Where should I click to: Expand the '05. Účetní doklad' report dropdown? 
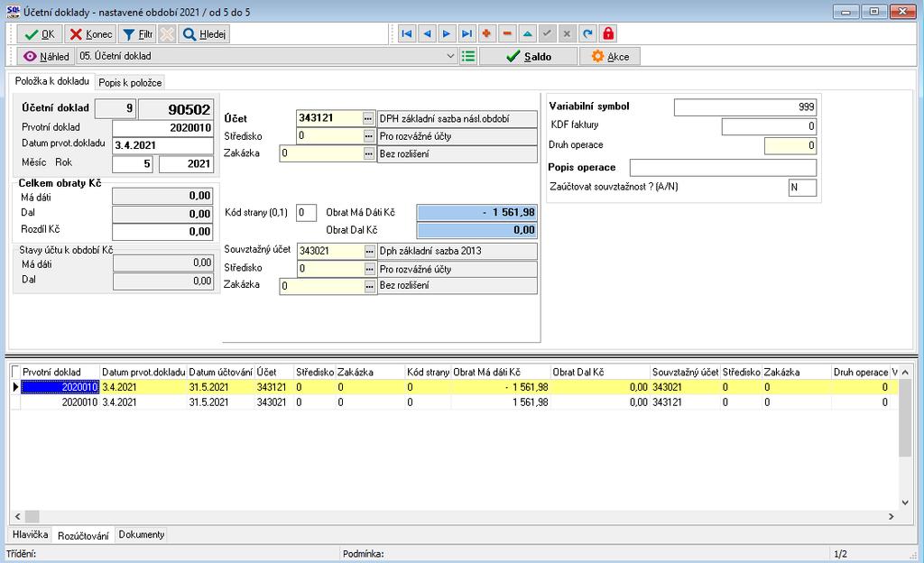450,56
